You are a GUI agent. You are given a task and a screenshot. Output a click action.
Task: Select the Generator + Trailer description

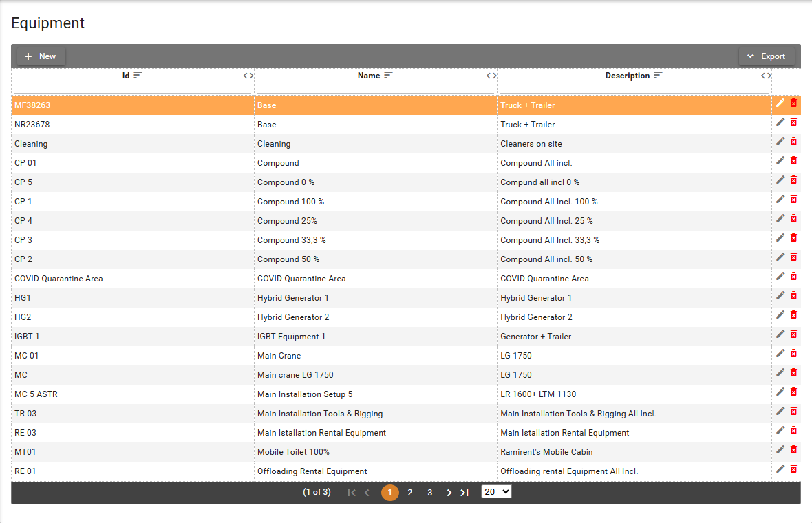click(634, 336)
